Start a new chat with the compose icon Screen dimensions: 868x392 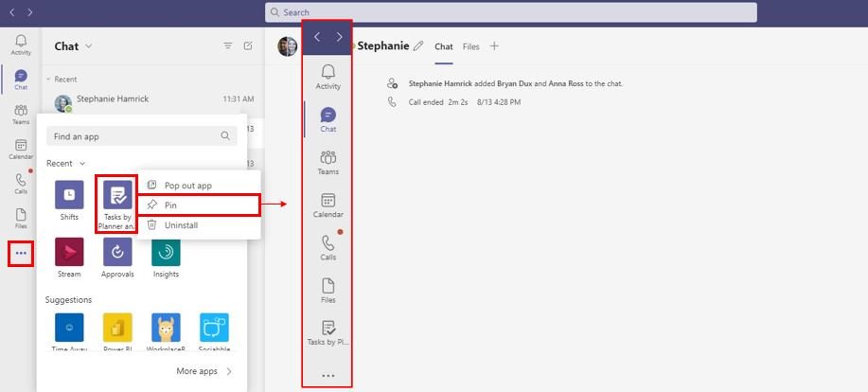coord(248,46)
